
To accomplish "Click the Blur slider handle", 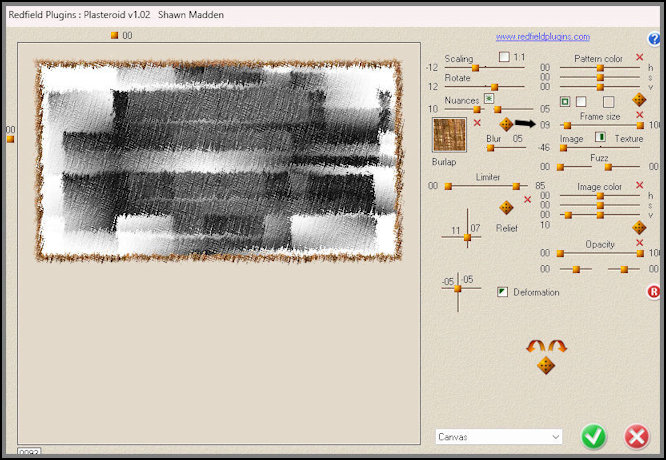I will tap(490, 148).
